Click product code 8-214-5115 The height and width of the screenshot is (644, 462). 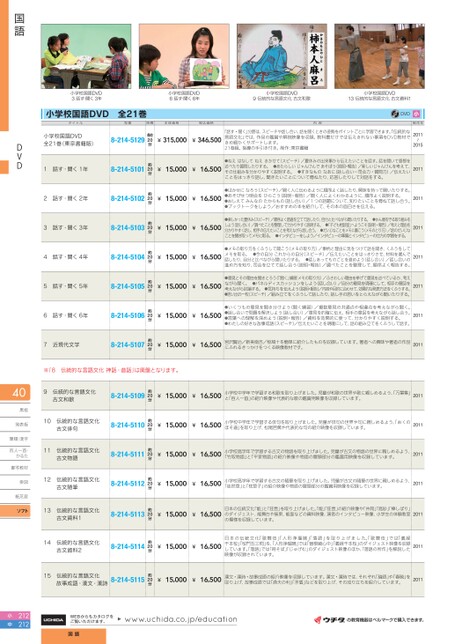tap(127, 580)
